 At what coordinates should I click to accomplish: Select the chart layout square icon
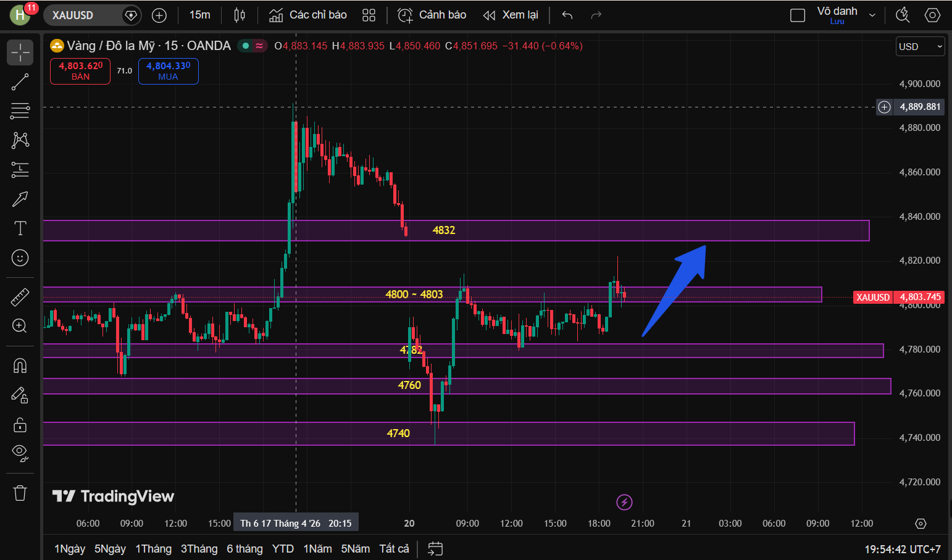(x=798, y=15)
